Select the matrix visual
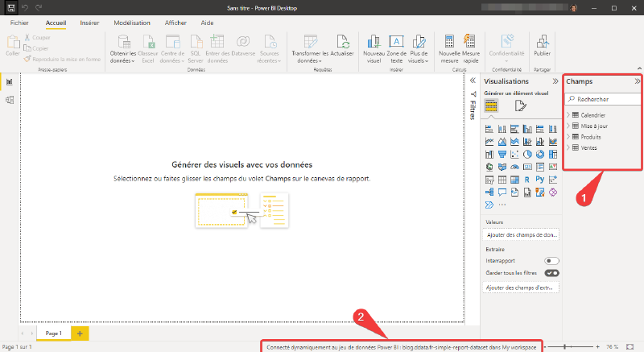The width and height of the screenshot is (644, 352). pos(514,180)
